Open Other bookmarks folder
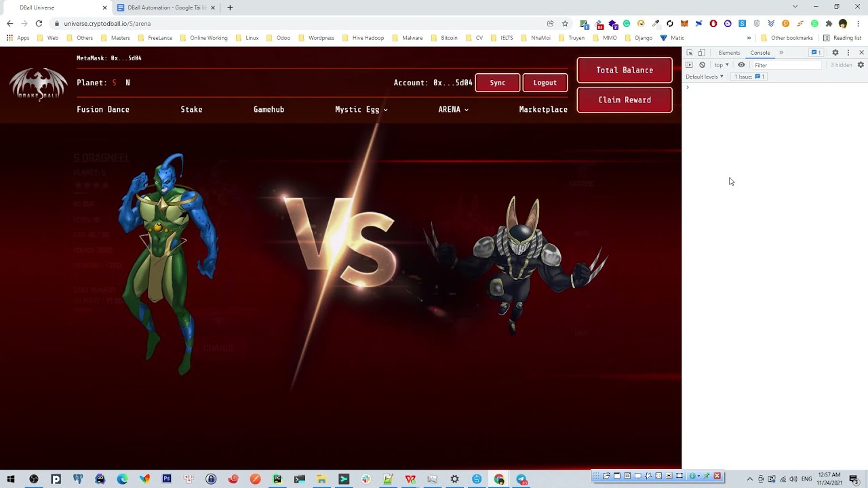The width and height of the screenshot is (868, 488). pyautogui.click(x=787, y=38)
